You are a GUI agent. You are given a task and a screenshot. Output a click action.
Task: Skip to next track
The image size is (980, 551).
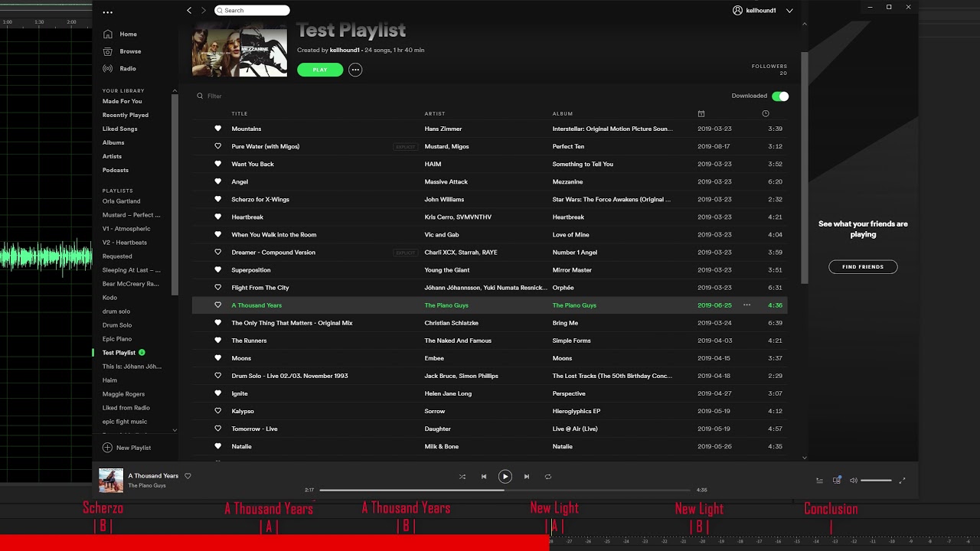pyautogui.click(x=527, y=477)
